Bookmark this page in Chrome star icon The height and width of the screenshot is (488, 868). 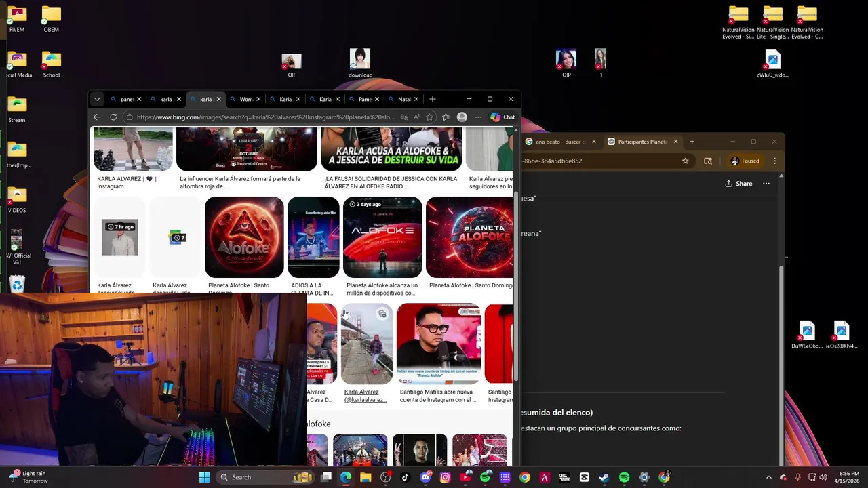tap(686, 161)
